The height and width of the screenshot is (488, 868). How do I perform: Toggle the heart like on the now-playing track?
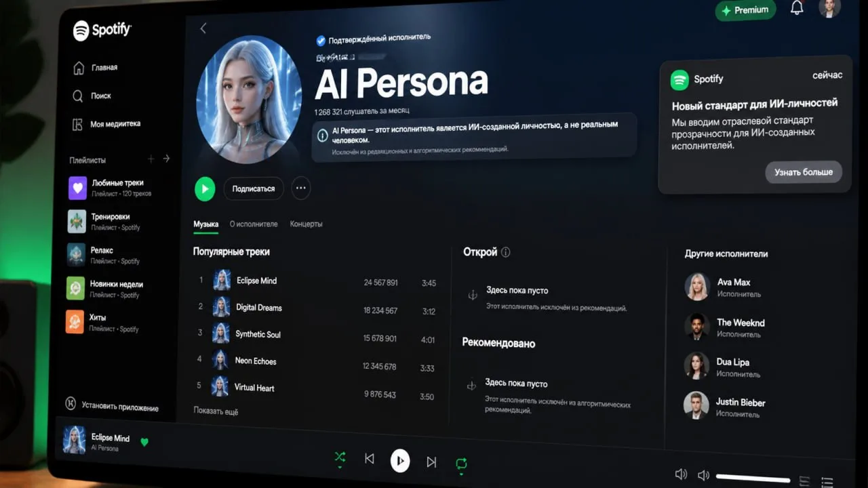pyautogui.click(x=144, y=442)
